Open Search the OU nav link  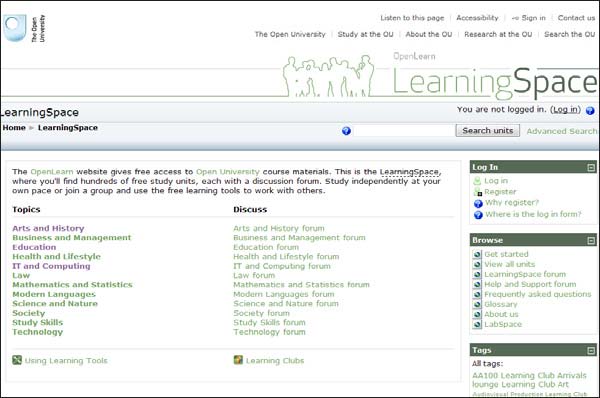tap(570, 34)
